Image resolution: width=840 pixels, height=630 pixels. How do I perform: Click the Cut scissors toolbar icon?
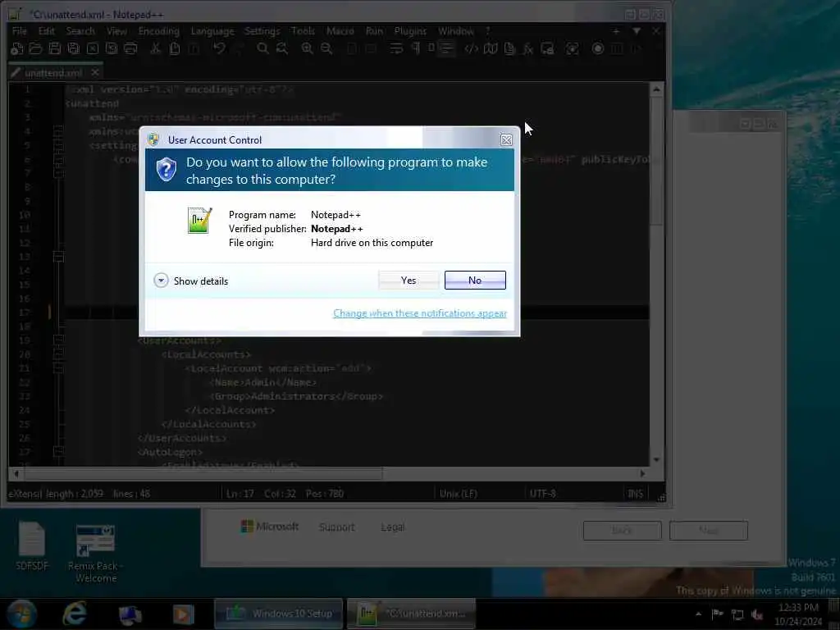(x=155, y=48)
